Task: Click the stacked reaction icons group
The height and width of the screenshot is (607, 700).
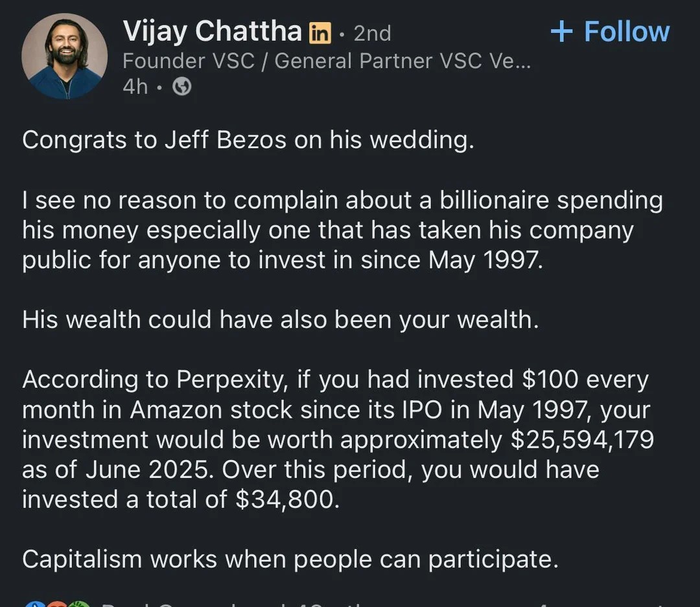Action: [x=57, y=604]
